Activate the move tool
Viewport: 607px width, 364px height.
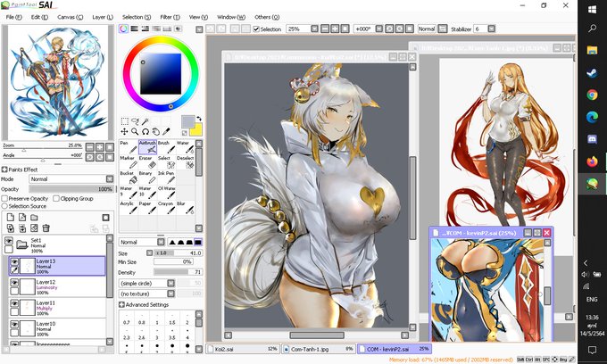125,132
